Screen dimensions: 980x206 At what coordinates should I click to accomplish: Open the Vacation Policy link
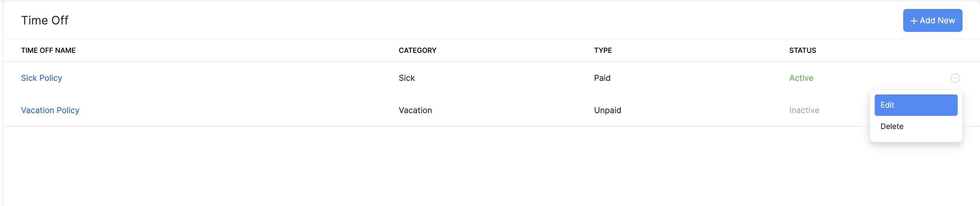point(50,110)
